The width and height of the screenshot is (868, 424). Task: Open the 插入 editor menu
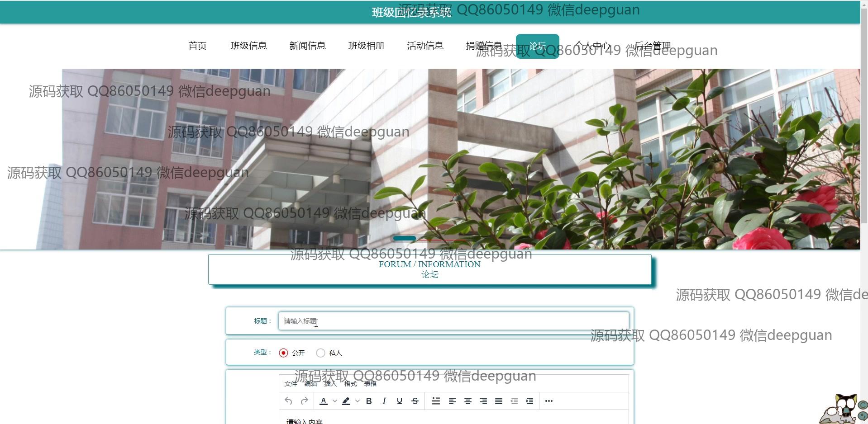(x=330, y=384)
